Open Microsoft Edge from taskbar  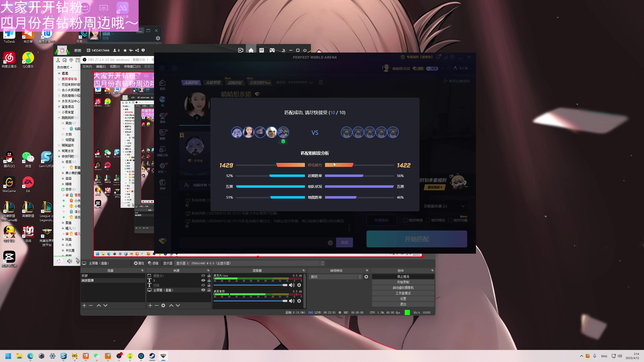coord(30,356)
